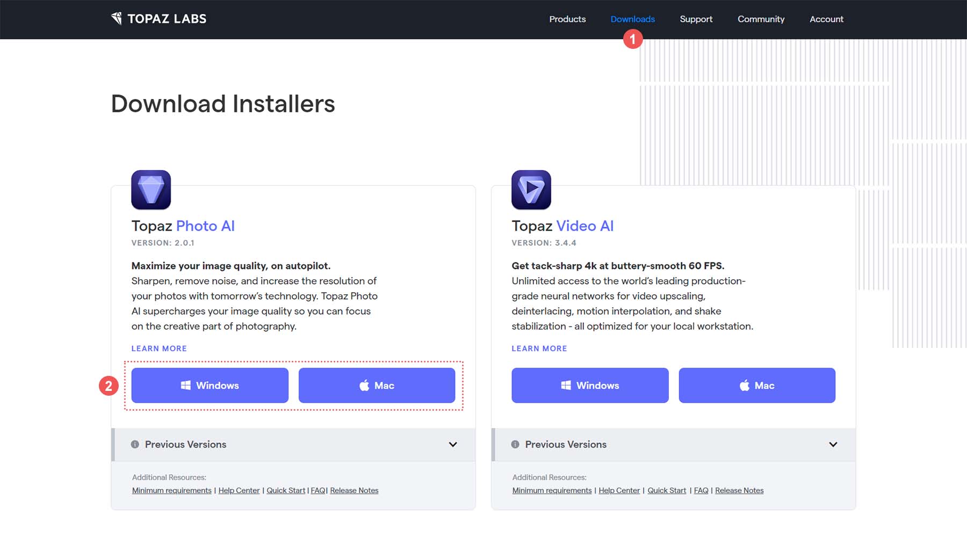Download Photo AI for Windows
The width and height of the screenshot is (967, 560).
pyautogui.click(x=210, y=386)
